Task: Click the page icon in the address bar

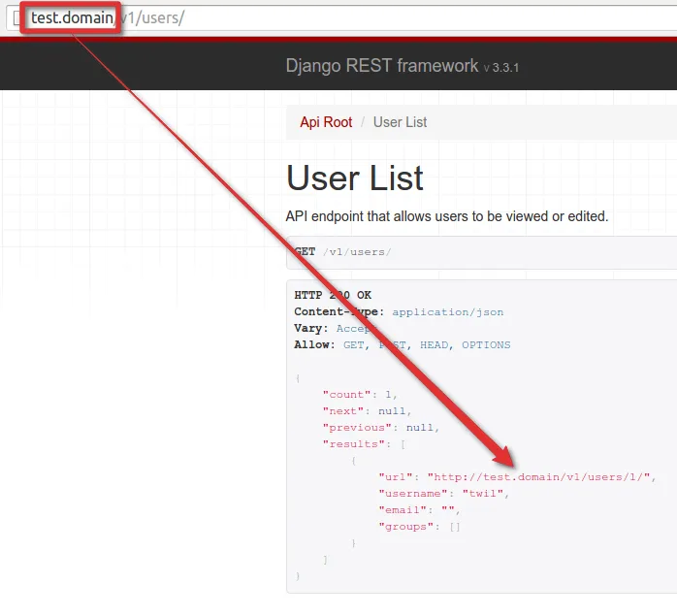Action: (x=16, y=18)
